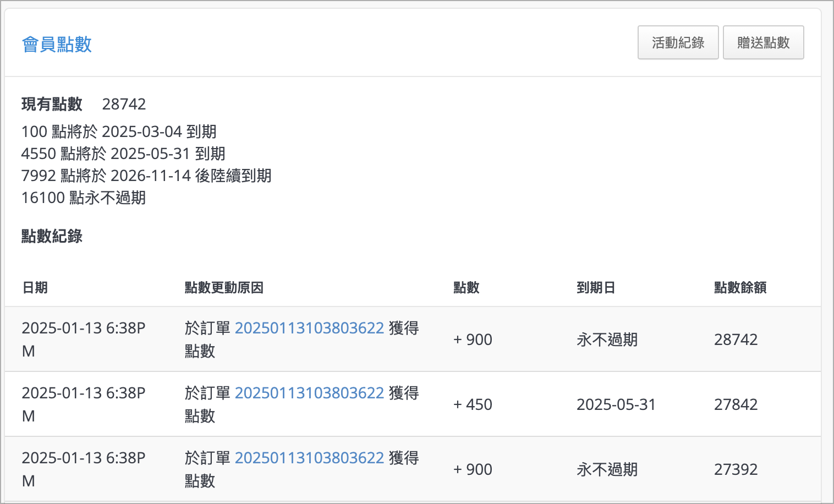Click the 點數餘額 column header
The height and width of the screenshot is (504, 834).
pos(740,287)
